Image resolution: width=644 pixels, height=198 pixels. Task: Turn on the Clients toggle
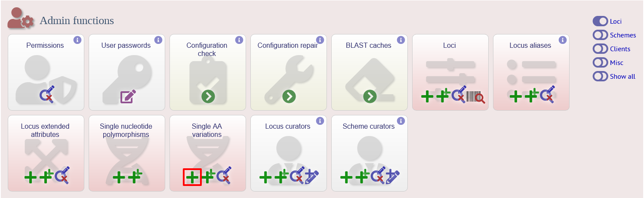tap(600, 49)
